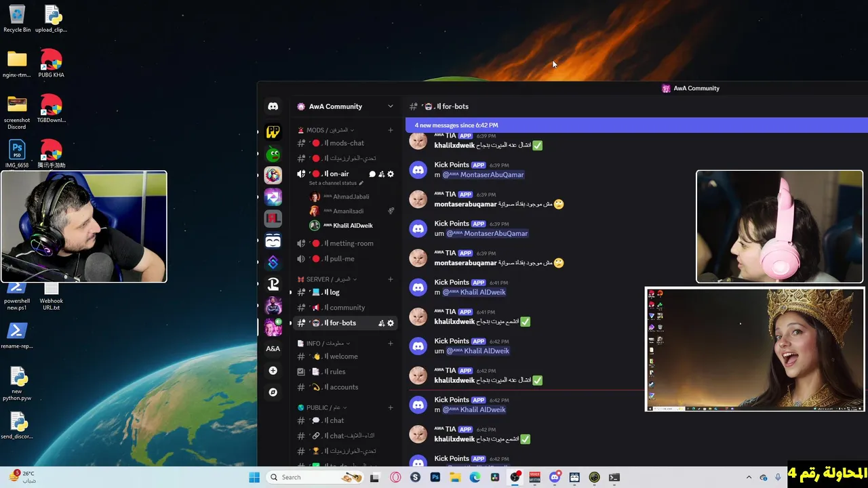The width and height of the screenshot is (868, 488).
Task: Join the metting-room voice channel
Action: pyautogui.click(x=346, y=243)
